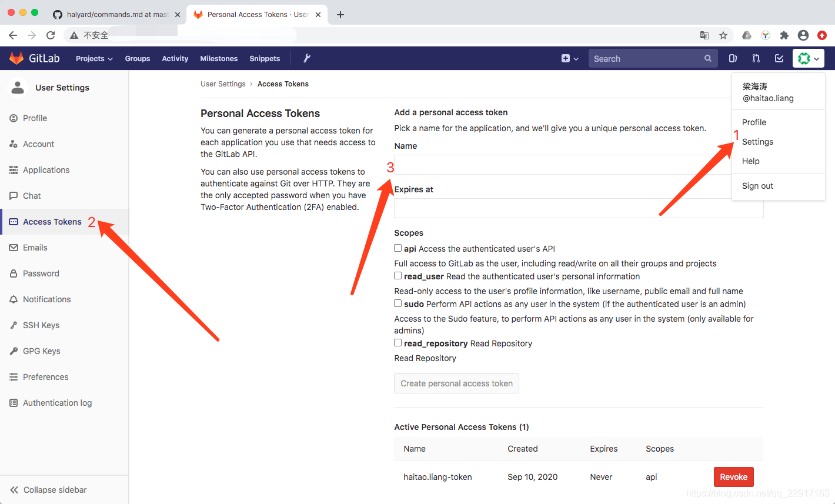
Task: Open Snippets in top navigation
Action: (265, 59)
